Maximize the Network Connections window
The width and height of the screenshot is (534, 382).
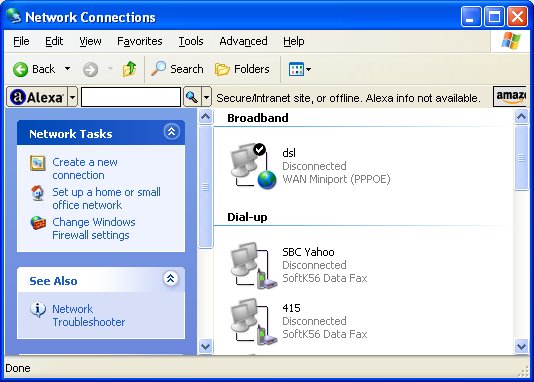point(494,16)
